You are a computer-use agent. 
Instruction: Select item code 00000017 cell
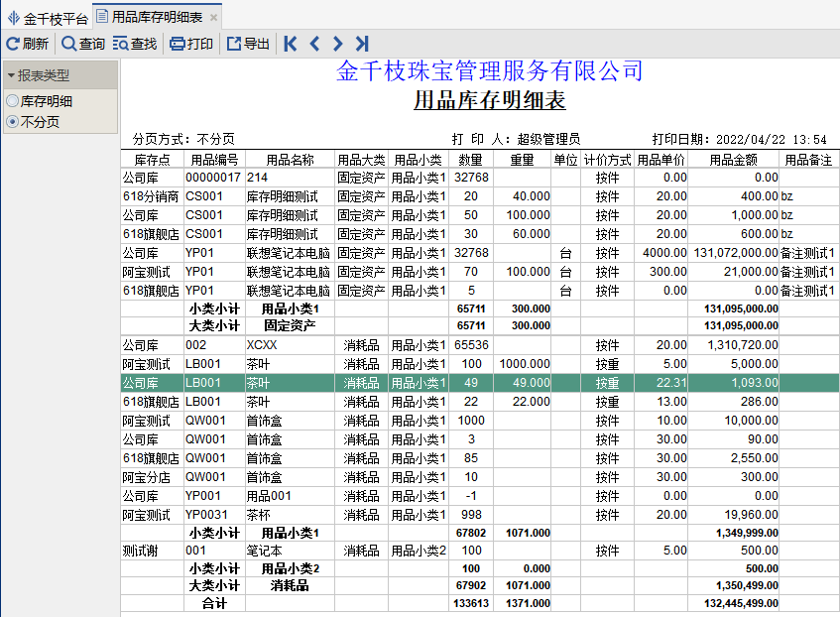(214, 178)
